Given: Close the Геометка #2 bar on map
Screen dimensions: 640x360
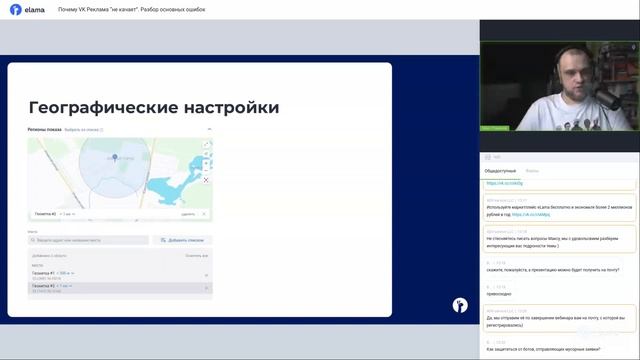Looking at the screenshot, I should tap(204, 214).
